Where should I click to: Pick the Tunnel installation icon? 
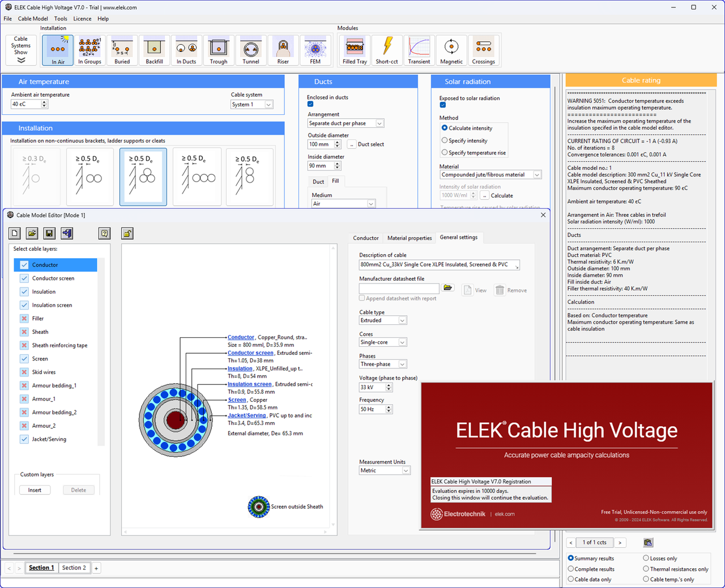[251, 50]
